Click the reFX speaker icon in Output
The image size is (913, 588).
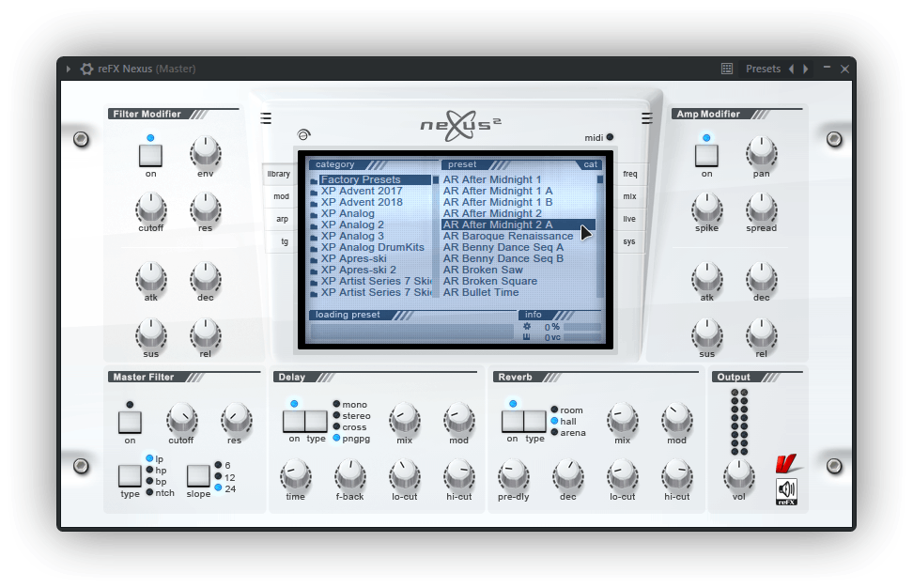click(786, 491)
